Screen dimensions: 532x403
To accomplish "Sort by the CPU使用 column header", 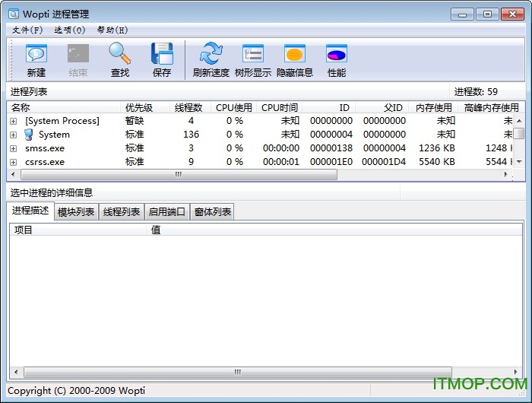I will (x=233, y=108).
